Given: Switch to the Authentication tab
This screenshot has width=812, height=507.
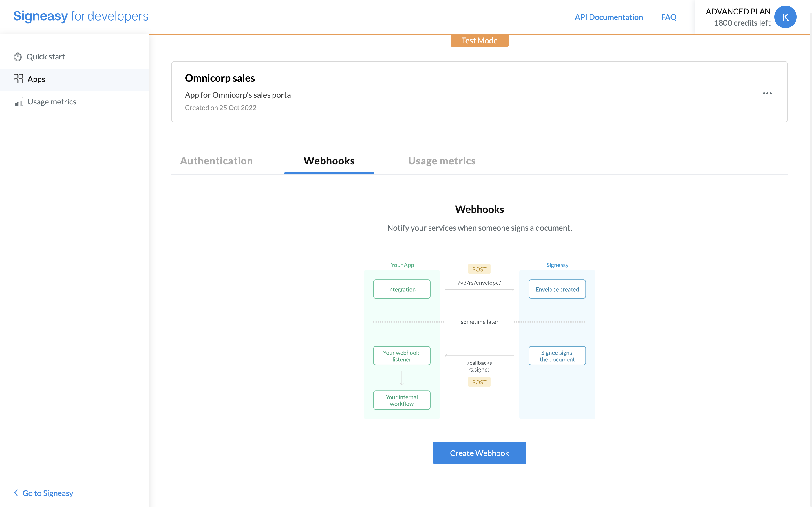Looking at the screenshot, I should (216, 161).
